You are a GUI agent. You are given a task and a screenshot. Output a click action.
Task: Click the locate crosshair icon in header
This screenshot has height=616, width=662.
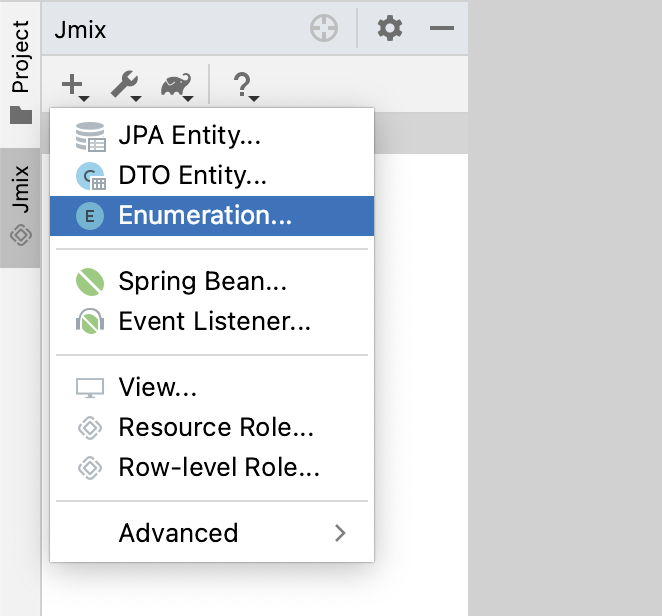pyautogui.click(x=324, y=29)
